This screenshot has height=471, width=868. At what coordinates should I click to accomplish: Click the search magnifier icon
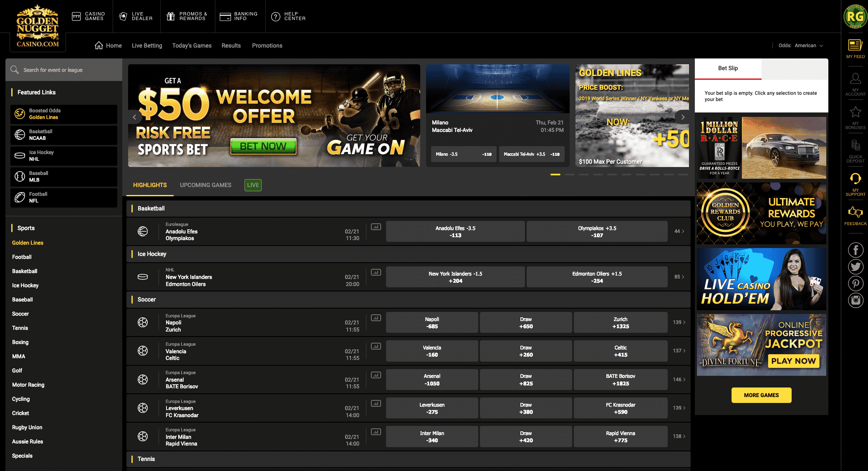[x=15, y=70]
